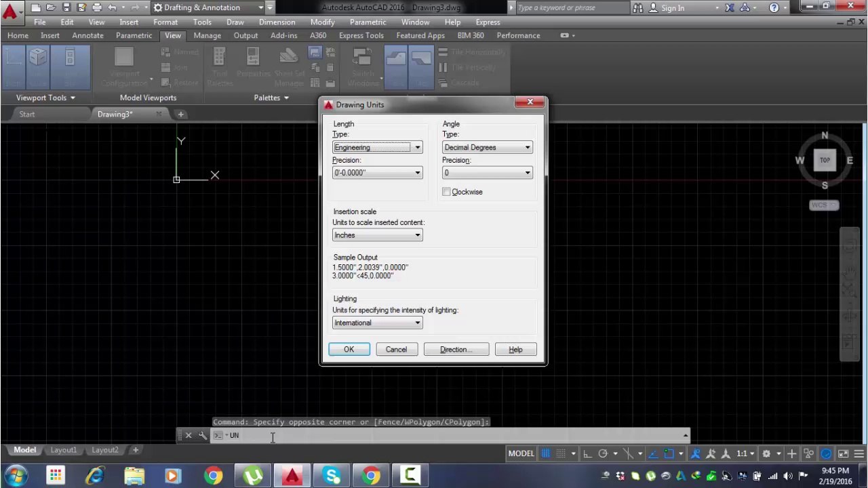This screenshot has height=488, width=868.
Task: Open the annotation scale 1:1 dropdown
Action: click(746, 453)
